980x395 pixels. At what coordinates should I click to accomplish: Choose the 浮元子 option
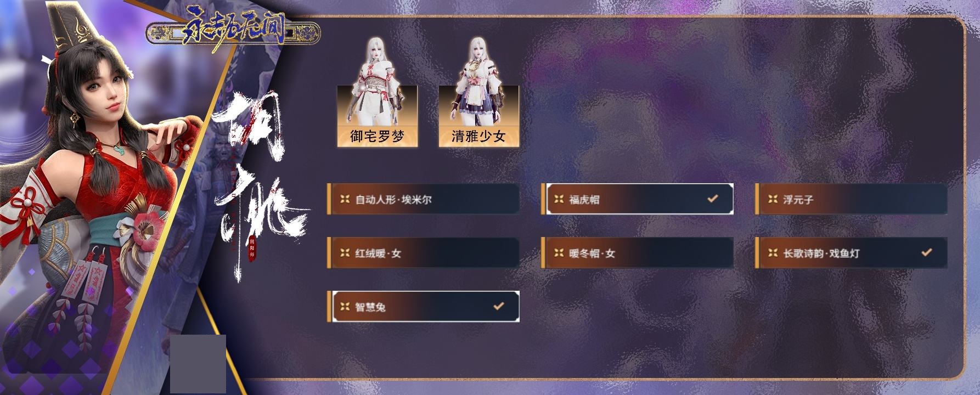(x=851, y=199)
